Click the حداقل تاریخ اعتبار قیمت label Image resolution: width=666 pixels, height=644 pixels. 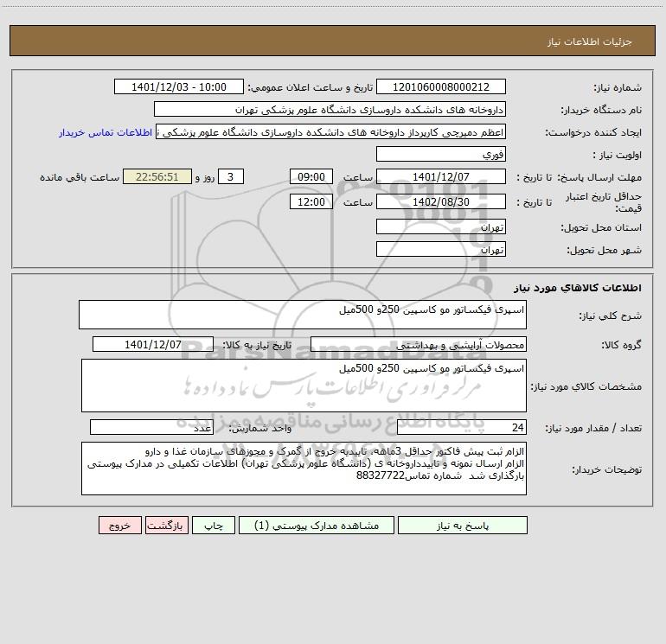pos(604,202)
